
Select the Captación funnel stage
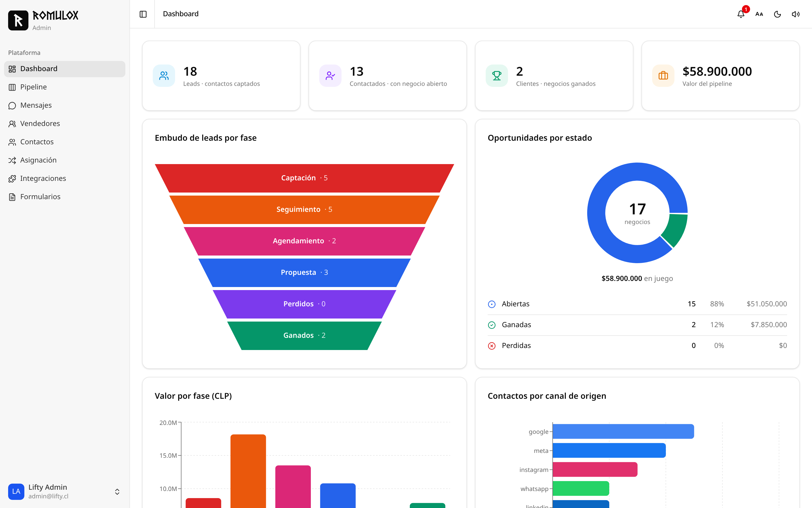pyautogui.click(x=304, y=178)
